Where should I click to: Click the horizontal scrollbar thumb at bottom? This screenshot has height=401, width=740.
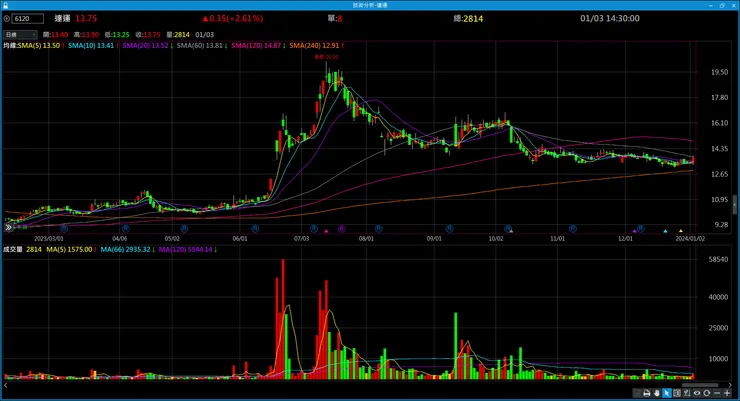699,385
